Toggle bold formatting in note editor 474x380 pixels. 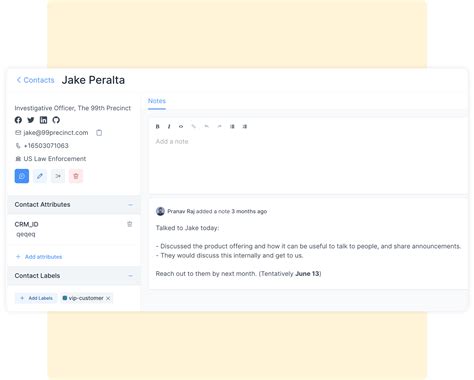158,126
